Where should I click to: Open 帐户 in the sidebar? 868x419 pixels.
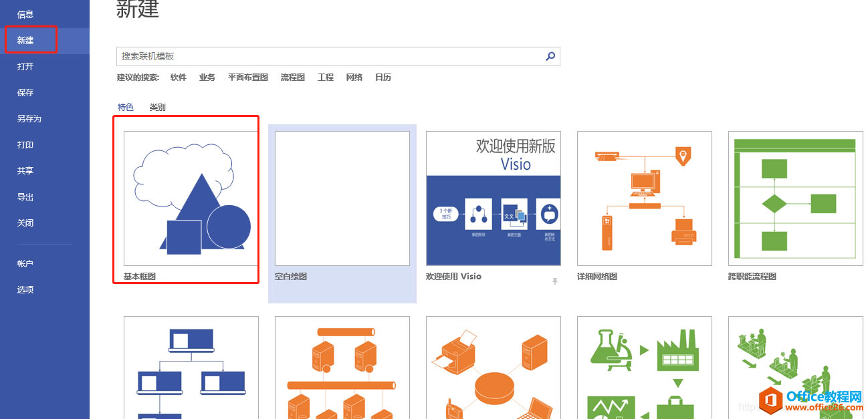point(25,264)
